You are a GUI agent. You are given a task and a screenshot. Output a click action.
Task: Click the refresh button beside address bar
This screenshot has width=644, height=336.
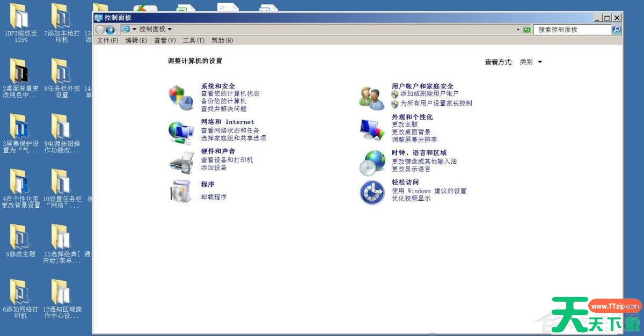click(x=527, y=30)
